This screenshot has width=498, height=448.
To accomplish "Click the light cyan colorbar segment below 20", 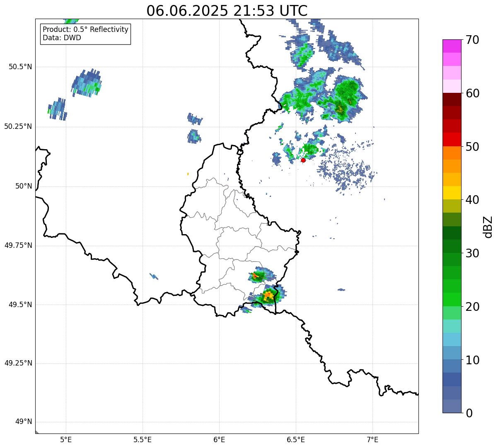I will pos(452,326).
